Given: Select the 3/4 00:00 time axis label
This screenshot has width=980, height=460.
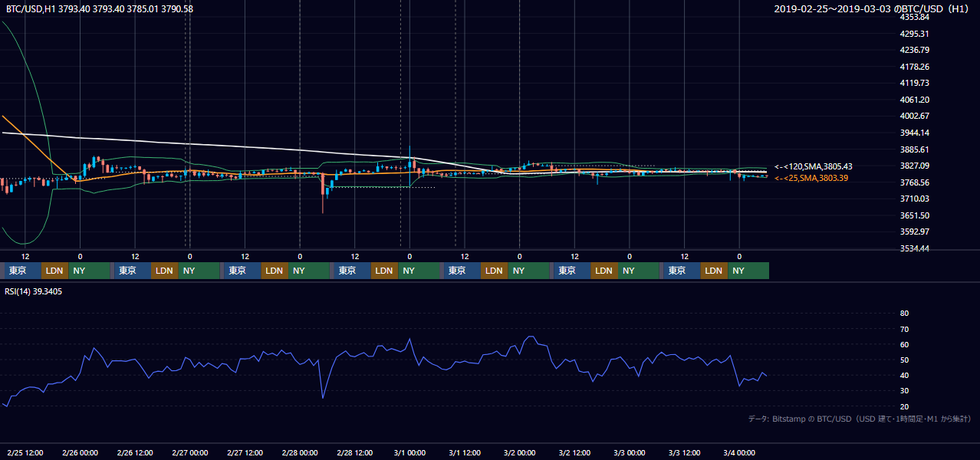Looking at the screenshot, I should 740,452.
